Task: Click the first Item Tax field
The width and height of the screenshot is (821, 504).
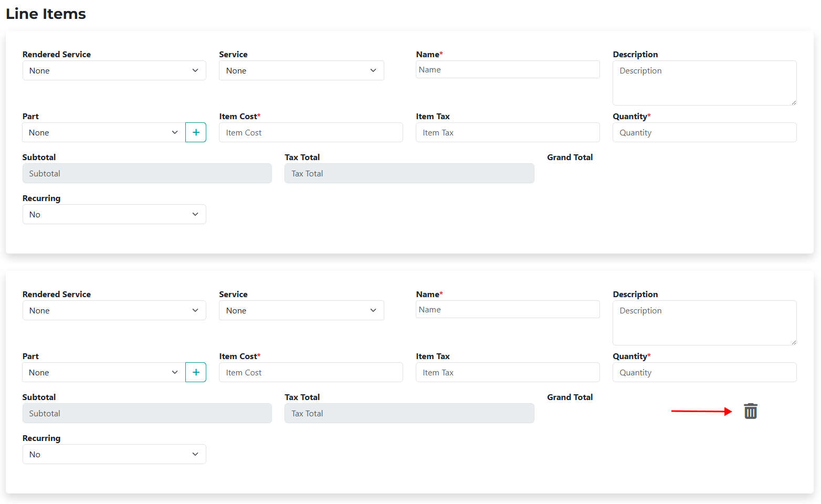Action: click(507, 132)
